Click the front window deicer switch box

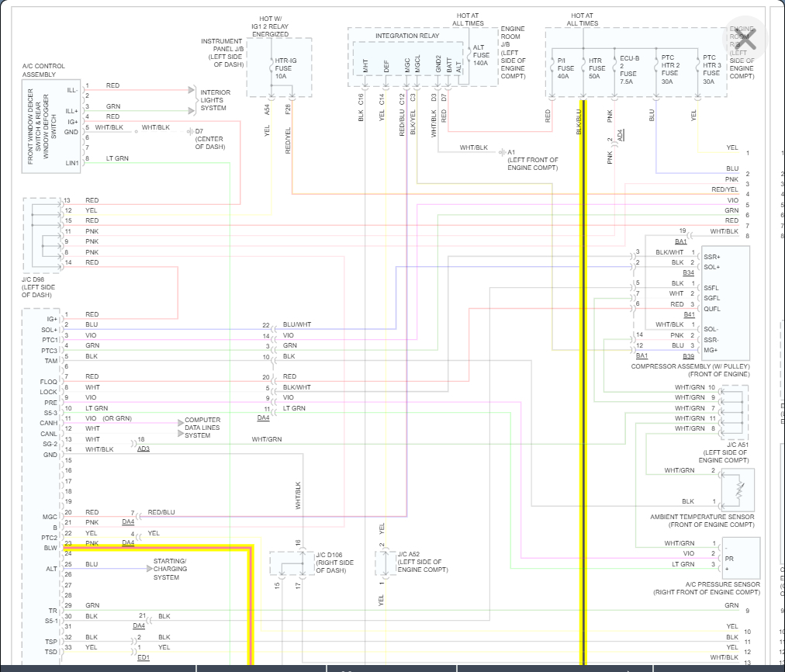(51, 126)
